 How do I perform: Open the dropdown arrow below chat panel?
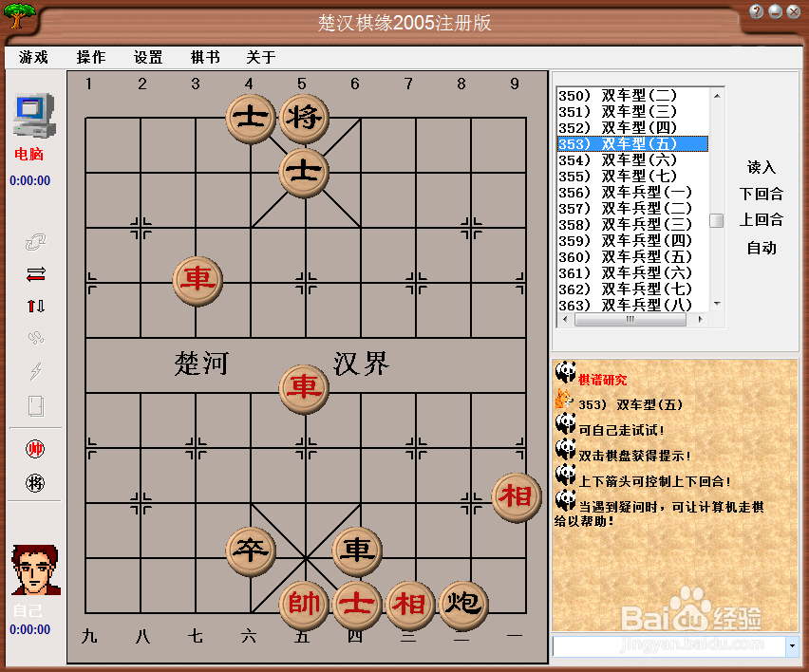pos(792,645)
